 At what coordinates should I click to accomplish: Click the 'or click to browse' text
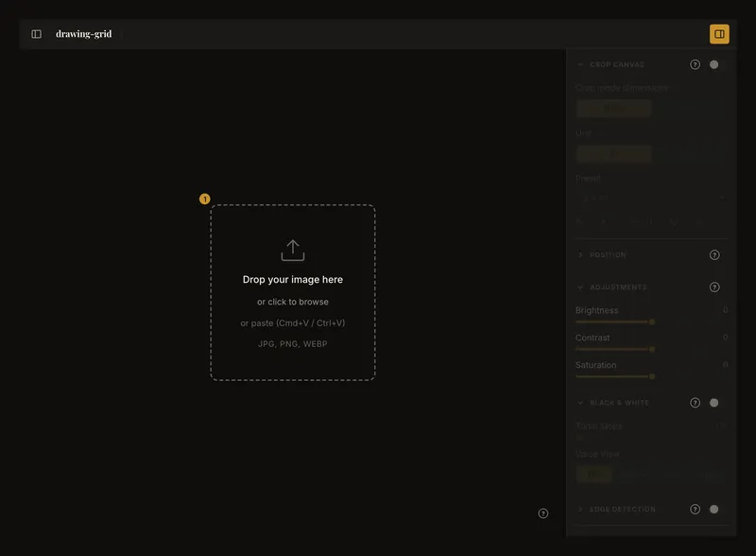tap(293, 302)
